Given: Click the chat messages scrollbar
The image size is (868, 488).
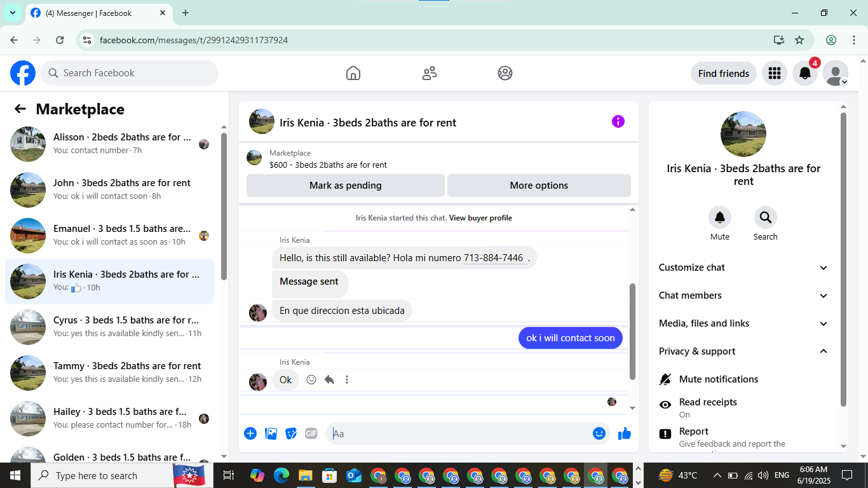Looking at the screenshot, I should tap(632, 331).
